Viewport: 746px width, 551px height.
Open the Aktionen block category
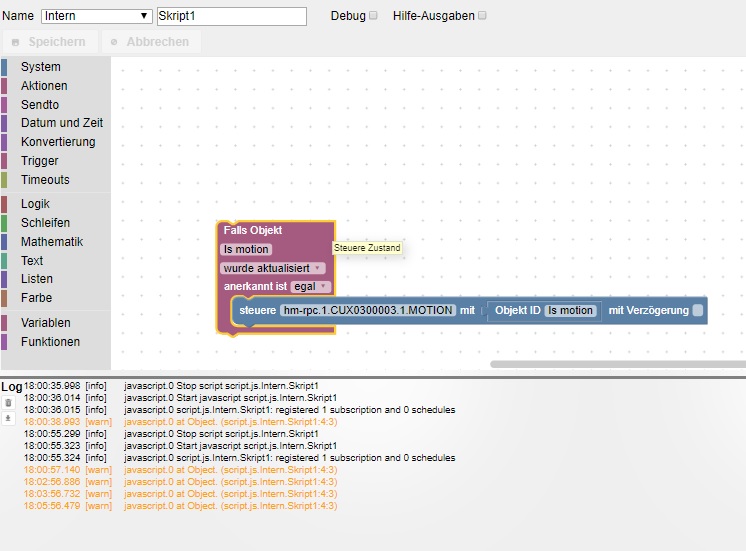click(x=56, y=86)
